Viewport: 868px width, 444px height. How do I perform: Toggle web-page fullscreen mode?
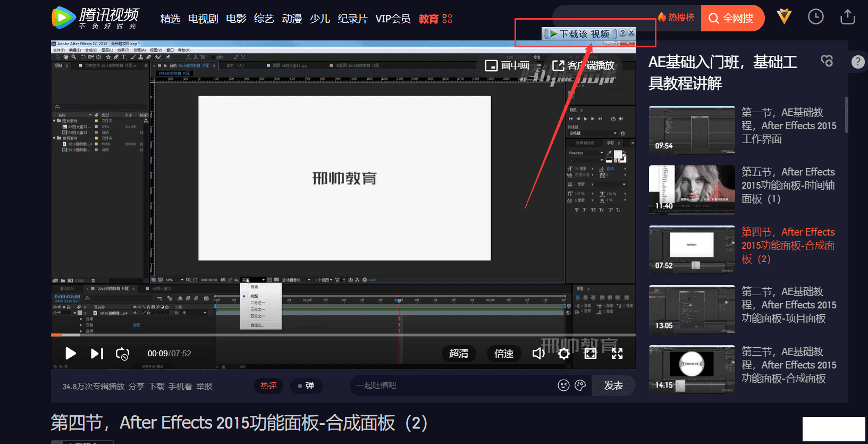tap(591, 354)
